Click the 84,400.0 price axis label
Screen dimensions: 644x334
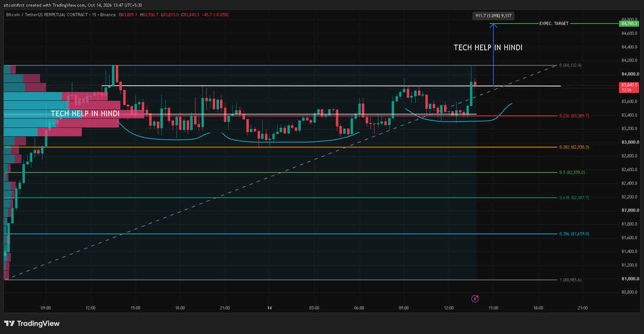(630, 47)
